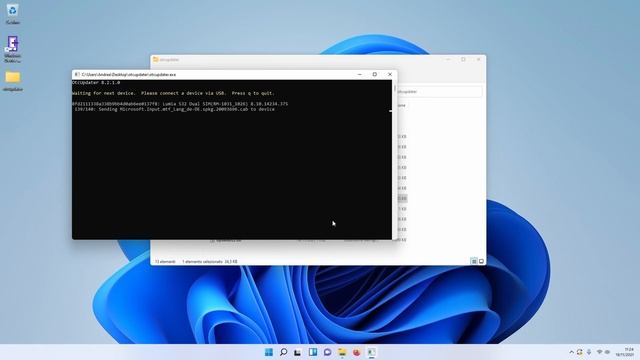
Task: Click the otcupdater title text in Explorer
Action: (169, 60)
